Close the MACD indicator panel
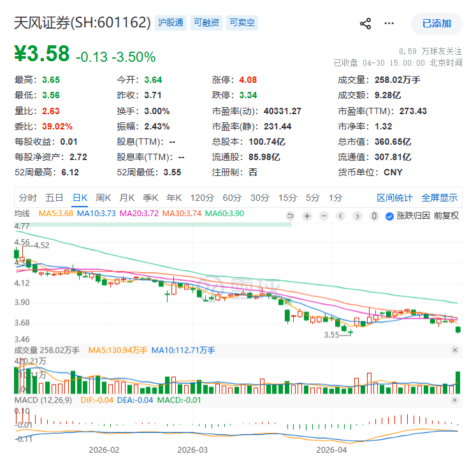This screenshot has height=461, width=476. coord(455,400)
